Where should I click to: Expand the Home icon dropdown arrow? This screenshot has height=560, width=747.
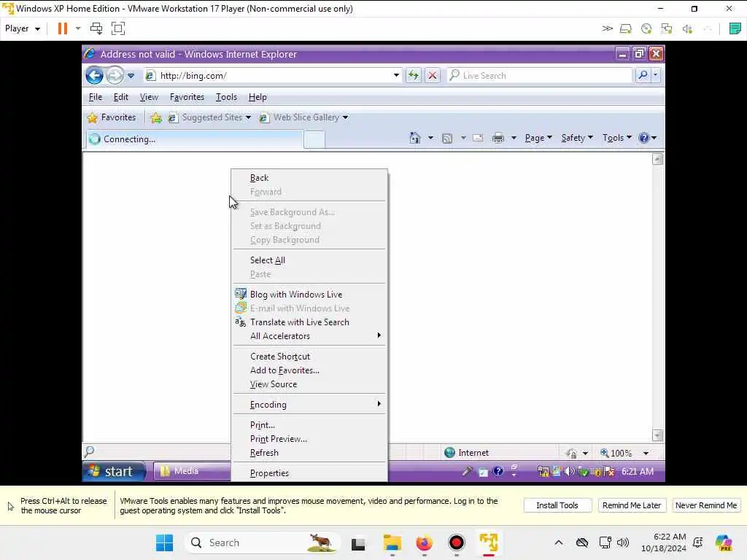(x=430, y=138)
